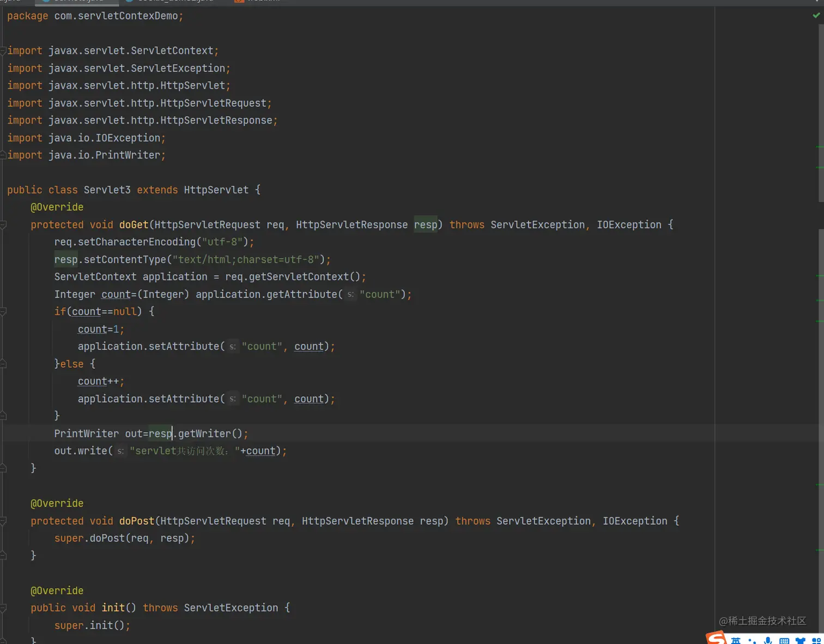Click the "servlet共访问次数：" string

(185, 451)
